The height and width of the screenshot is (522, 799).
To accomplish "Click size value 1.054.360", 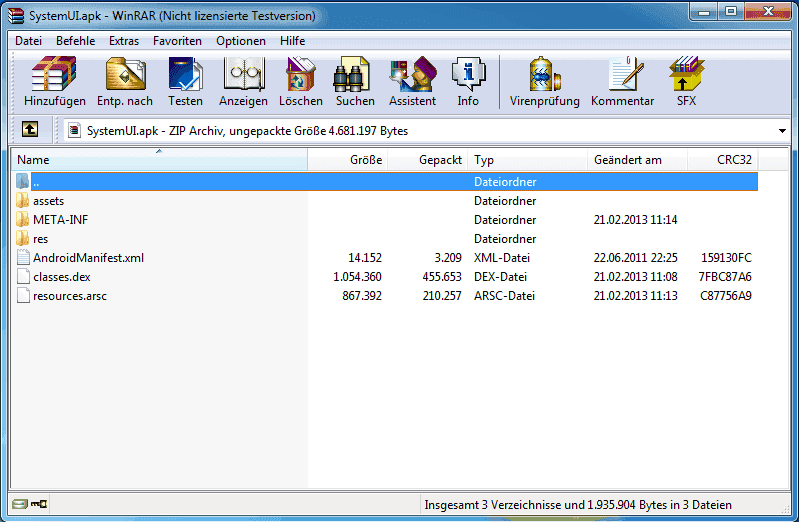I will pos(357,277).
